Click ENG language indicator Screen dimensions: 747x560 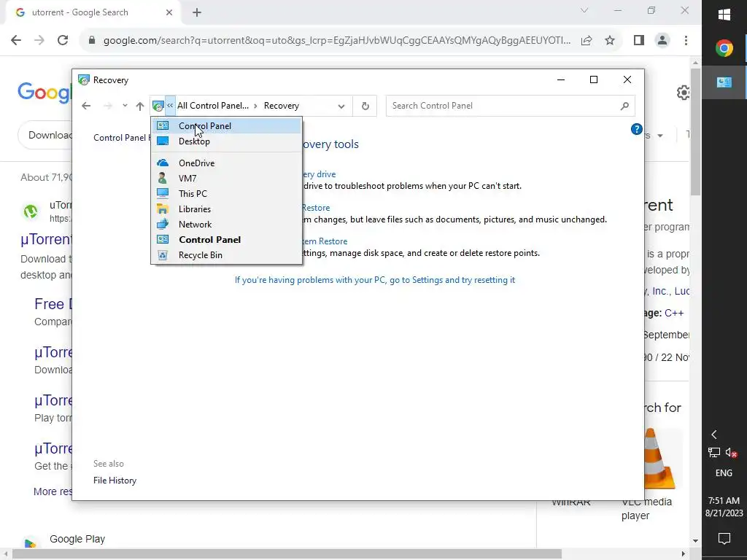tap(724, 472)
